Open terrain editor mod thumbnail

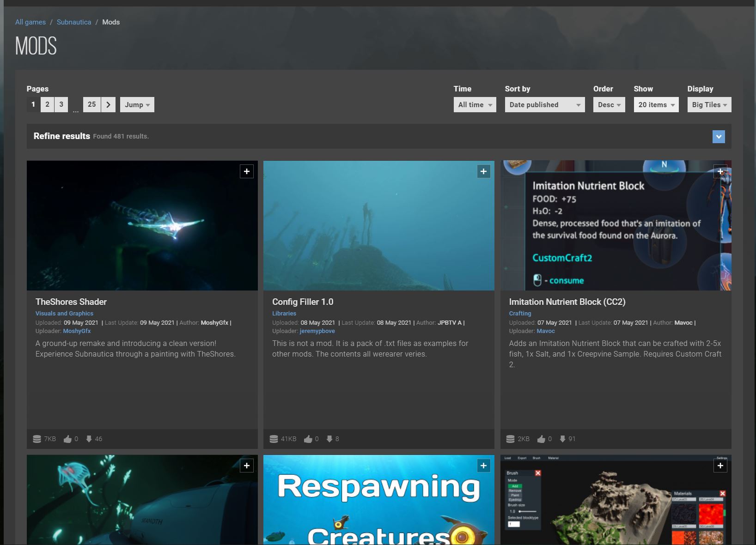[616, 500]
